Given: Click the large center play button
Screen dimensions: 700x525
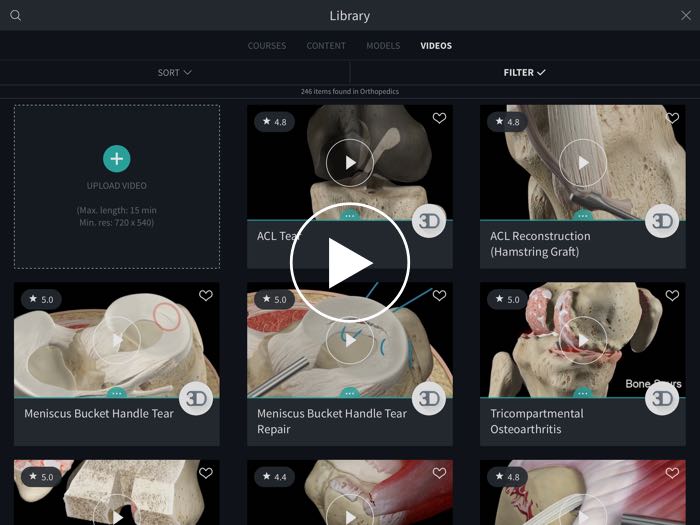Looking at the screenshot, I should (x=350, y=263).
